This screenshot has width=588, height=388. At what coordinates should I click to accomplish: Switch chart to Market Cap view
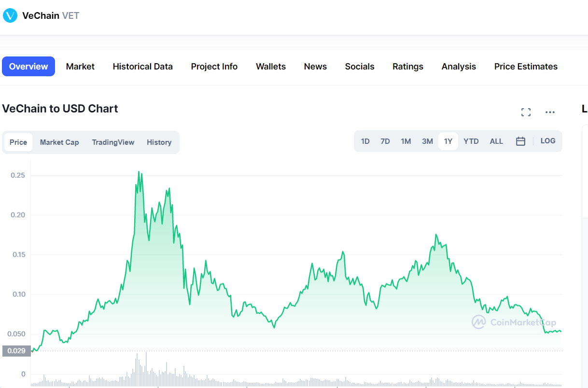[x=59, y=142]
